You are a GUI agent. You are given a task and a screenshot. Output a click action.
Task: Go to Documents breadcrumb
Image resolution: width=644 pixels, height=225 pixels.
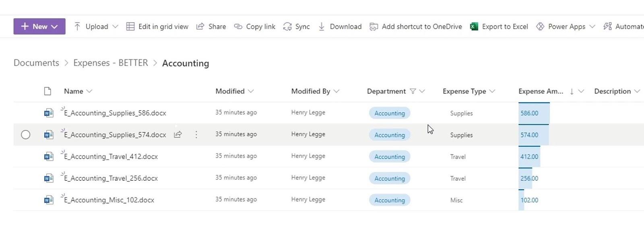[36, 63]
